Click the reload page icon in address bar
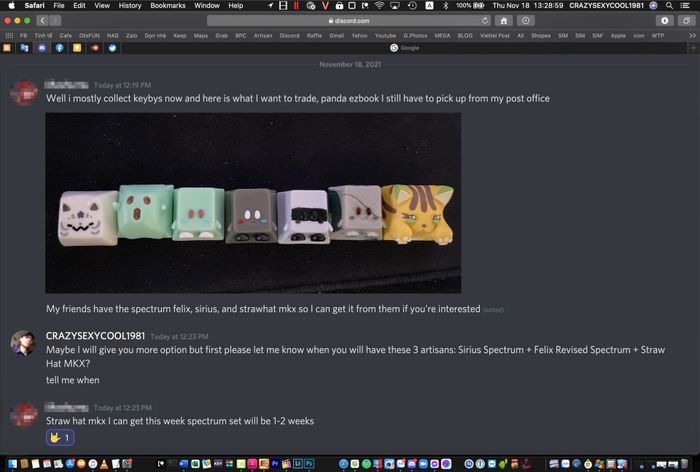This screenshot has width=700, height=472. click(485, 20)
